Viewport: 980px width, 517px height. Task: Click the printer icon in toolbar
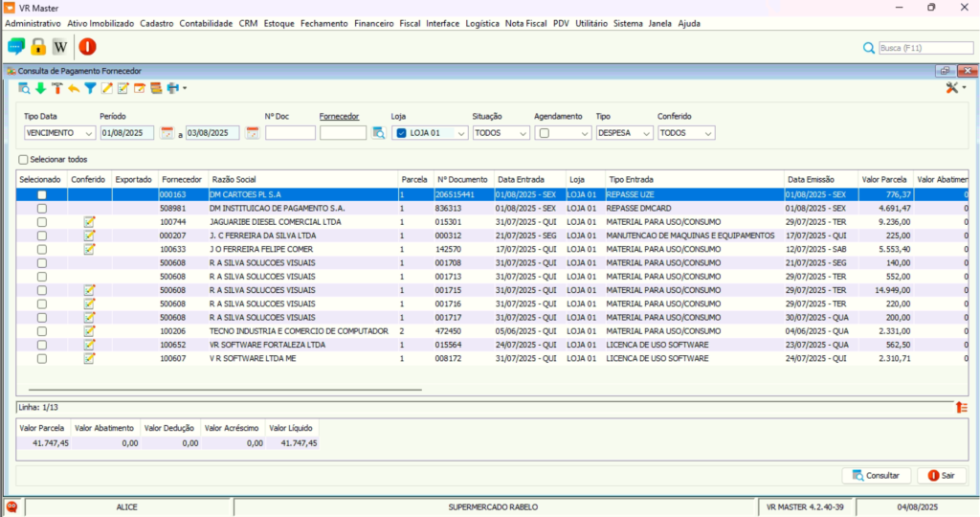173,88
